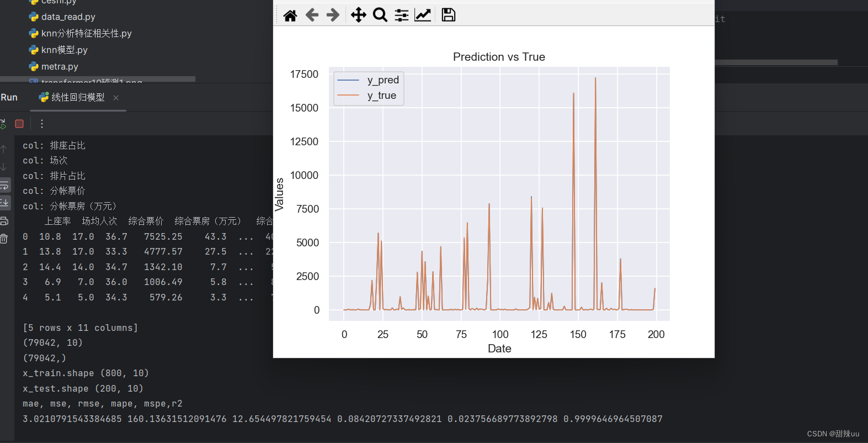Save the figure with the floppy icon
This screenshot has height=443, width=868.
tap(449, 15)
